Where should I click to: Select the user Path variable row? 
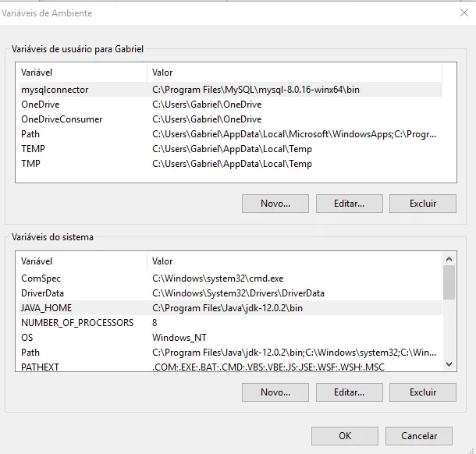point(30,134)
